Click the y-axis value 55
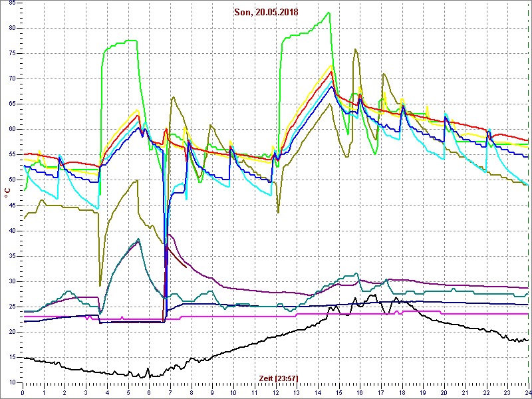 (x=11, y=155)
